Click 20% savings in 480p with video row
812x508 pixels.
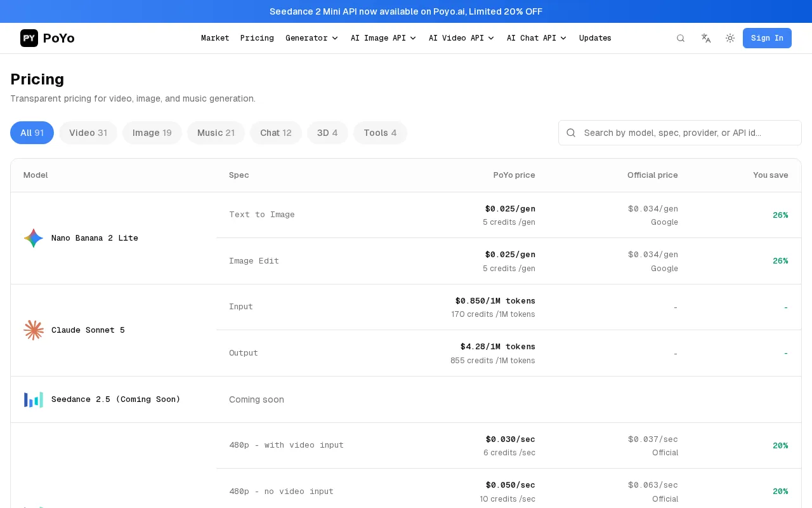[780, 446]
